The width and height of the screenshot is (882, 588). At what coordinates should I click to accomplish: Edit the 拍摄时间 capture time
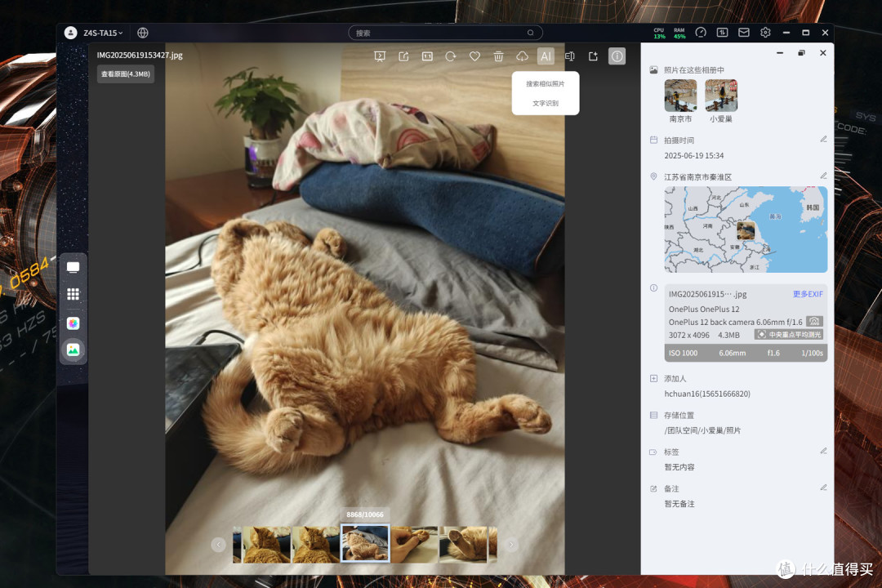823,140
